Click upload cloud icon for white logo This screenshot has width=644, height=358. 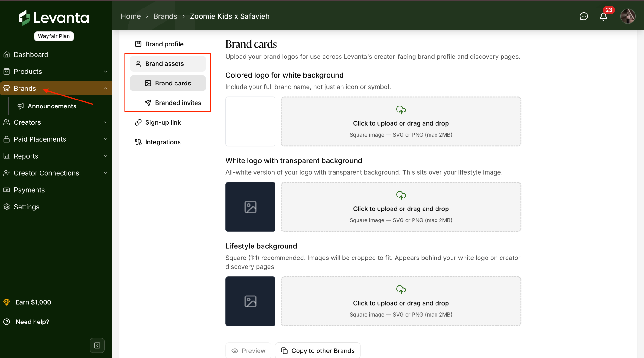401,195
